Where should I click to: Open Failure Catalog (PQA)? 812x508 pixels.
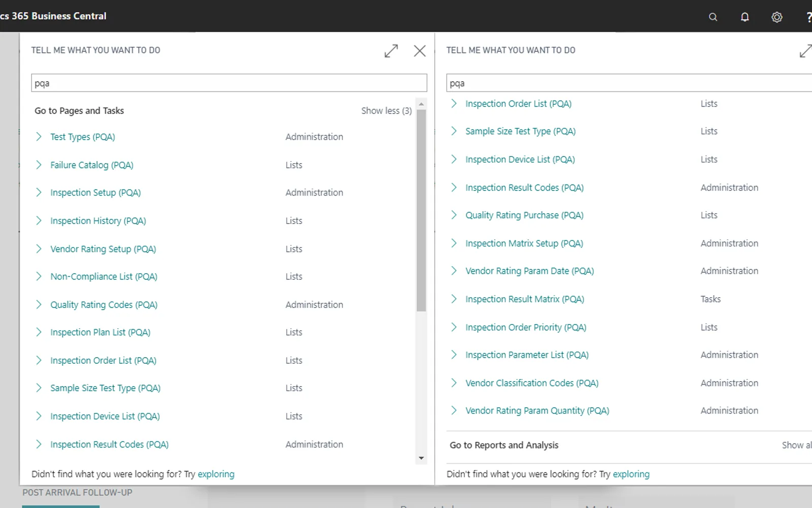[92, 165]
